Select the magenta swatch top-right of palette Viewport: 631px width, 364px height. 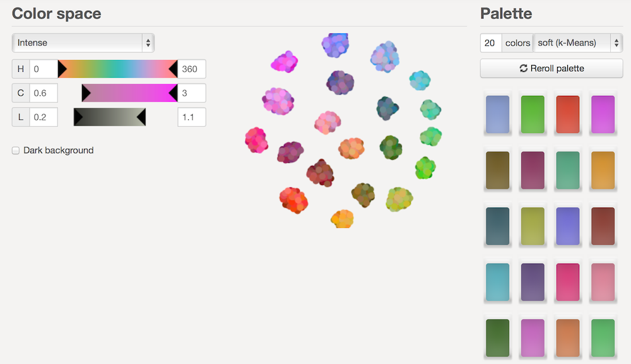(602, 114)
